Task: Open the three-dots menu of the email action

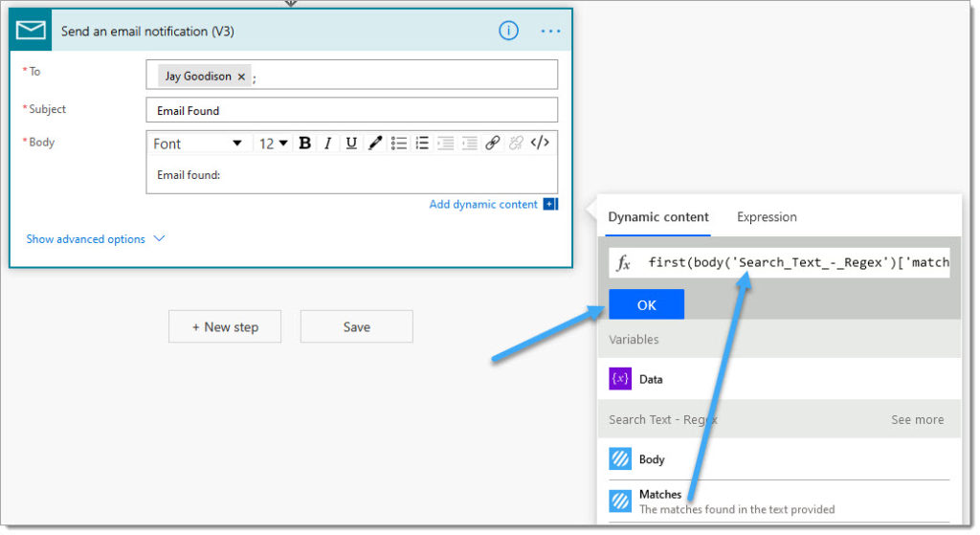Action: (550, 31)
